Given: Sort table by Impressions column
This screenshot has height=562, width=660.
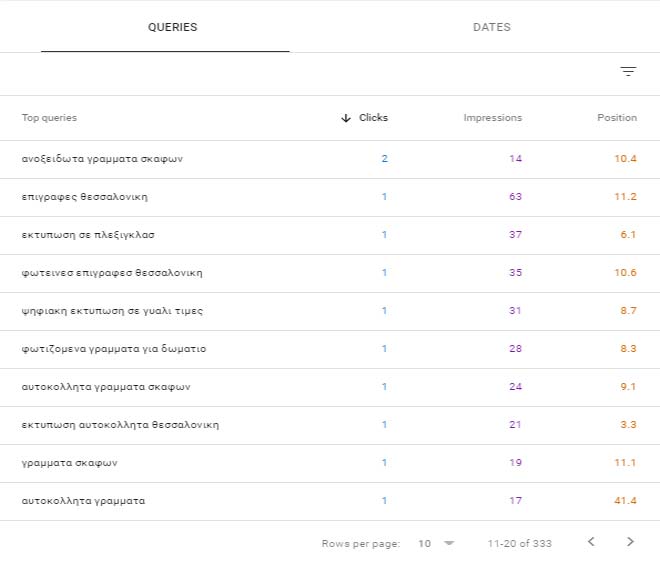Looking at the screenshot, I should [x=492, y=118].
